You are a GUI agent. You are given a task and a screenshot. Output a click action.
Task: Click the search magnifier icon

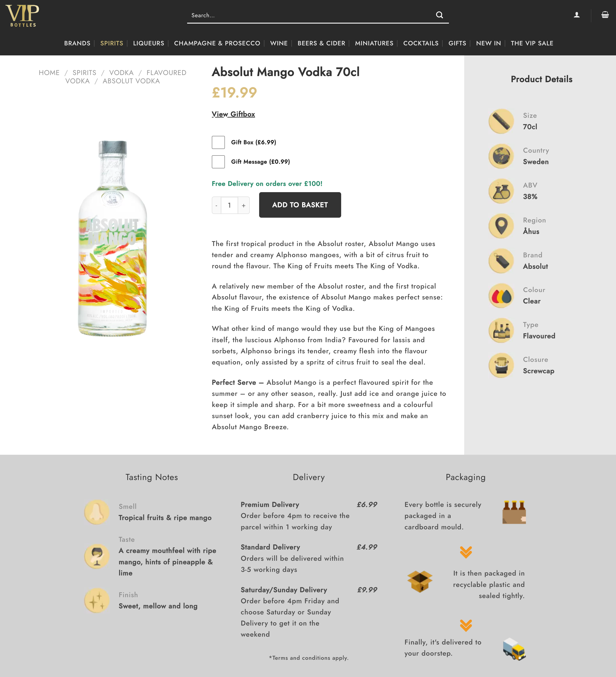tap(439, 15)
